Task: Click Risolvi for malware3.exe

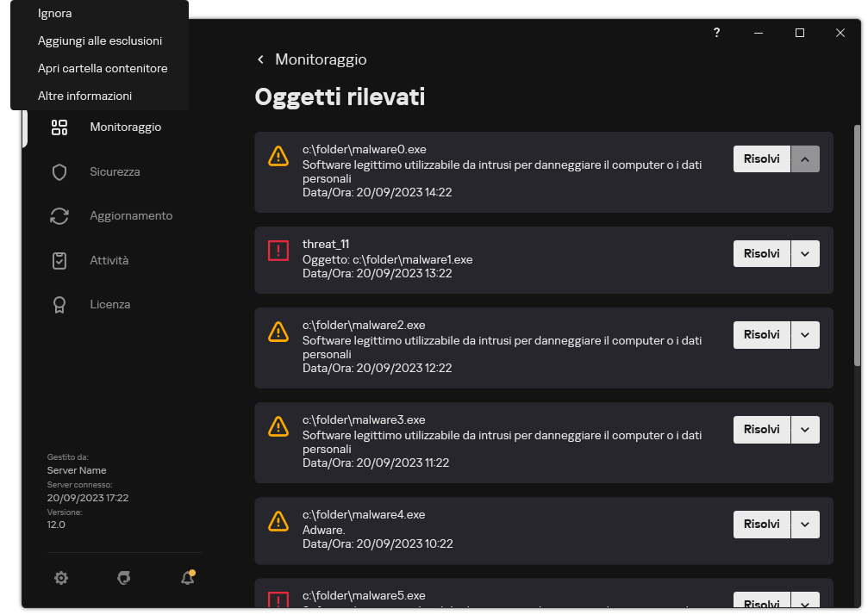Action: tap(761, 429)
